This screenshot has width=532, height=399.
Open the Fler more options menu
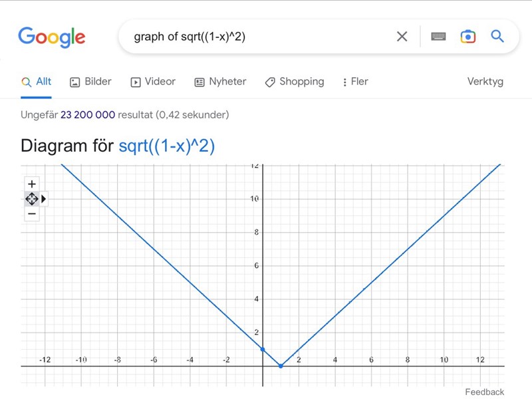[x=355, y=82]
